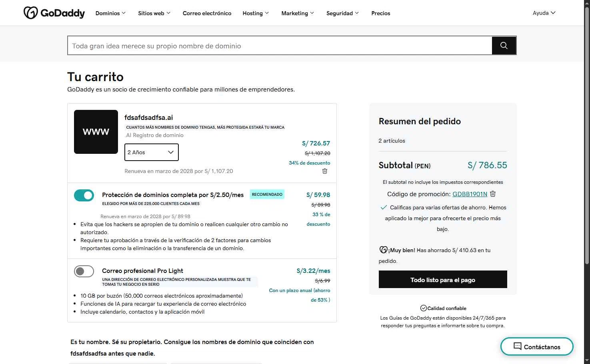Open the Dominios menu
590x364 pixels.
[x=110, y=13]
